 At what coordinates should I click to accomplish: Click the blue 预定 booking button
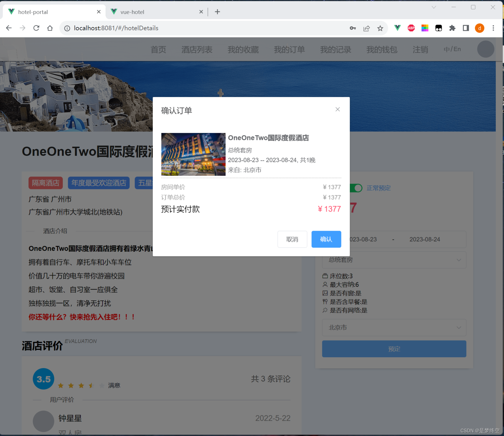point(394,349)
